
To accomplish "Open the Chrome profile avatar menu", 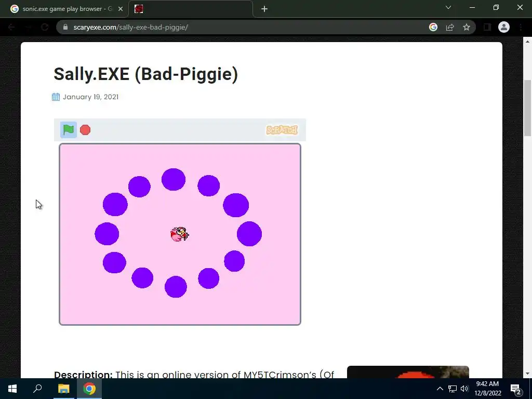I will point(504,27).
